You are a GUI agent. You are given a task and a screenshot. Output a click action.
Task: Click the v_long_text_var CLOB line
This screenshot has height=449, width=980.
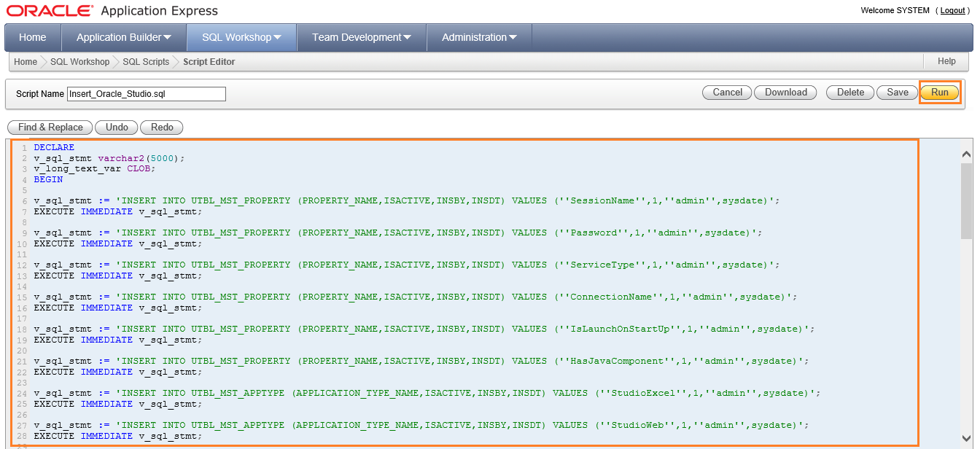(95, 168)
